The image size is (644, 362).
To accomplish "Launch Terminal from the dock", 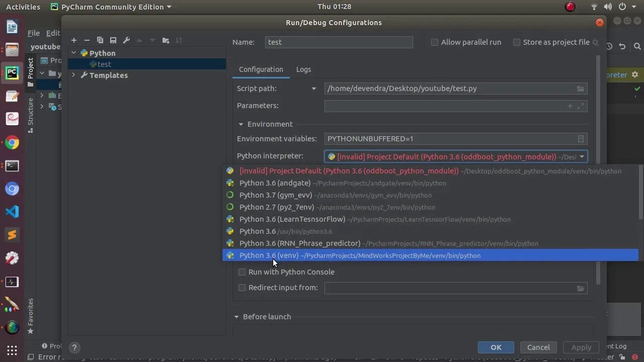I will pos(12,165).
